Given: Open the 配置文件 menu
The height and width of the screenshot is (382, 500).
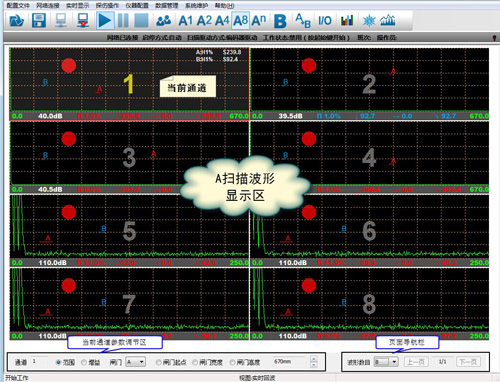Looking at the screenshot, I should click(x=18, y=5).
